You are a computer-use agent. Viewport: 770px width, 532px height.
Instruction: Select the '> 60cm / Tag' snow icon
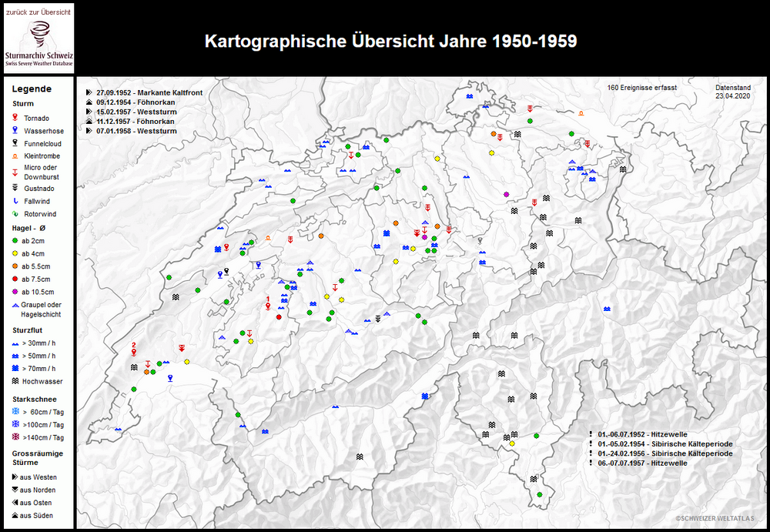(x=15, y=411)
